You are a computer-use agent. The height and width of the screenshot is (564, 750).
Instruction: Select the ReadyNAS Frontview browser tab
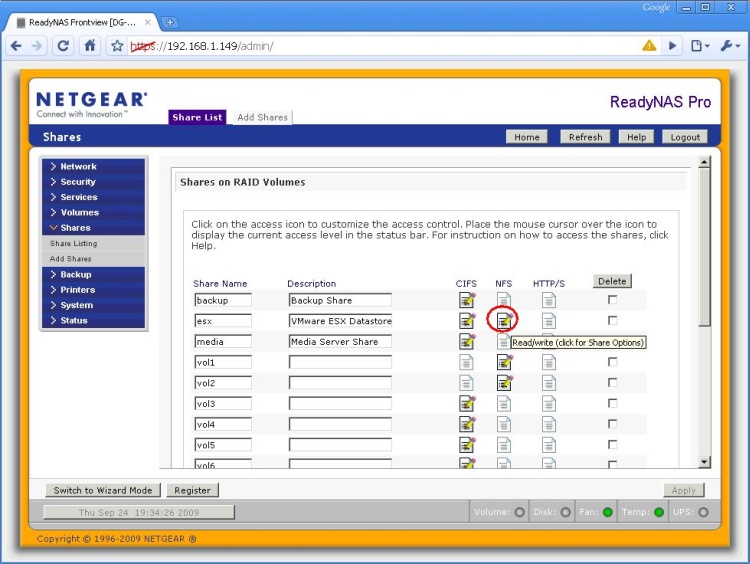click(x=84, y=22)
